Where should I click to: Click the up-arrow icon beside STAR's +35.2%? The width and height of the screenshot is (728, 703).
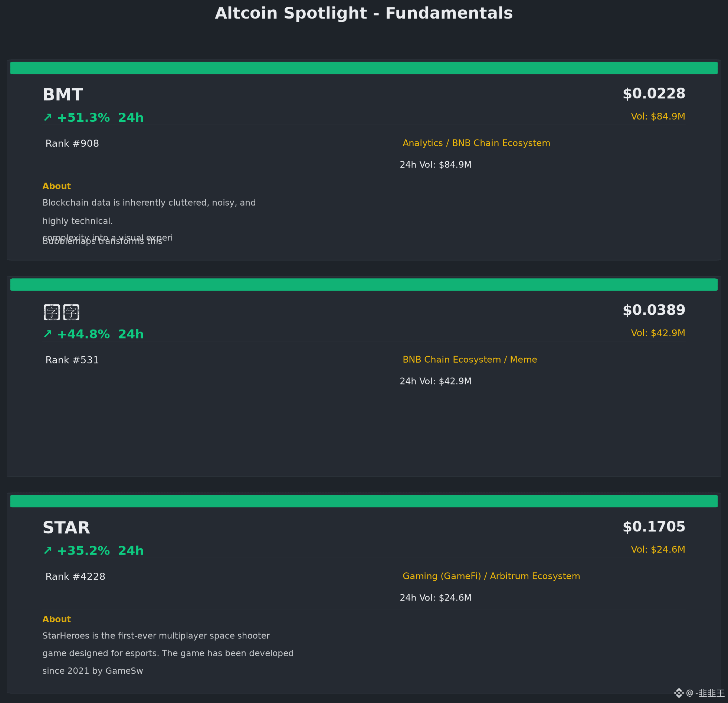click(47, 551)
